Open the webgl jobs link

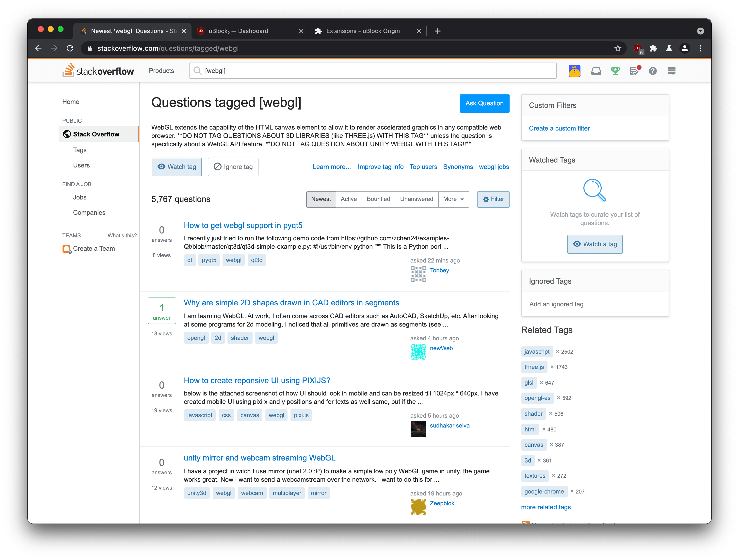point(494,167)
